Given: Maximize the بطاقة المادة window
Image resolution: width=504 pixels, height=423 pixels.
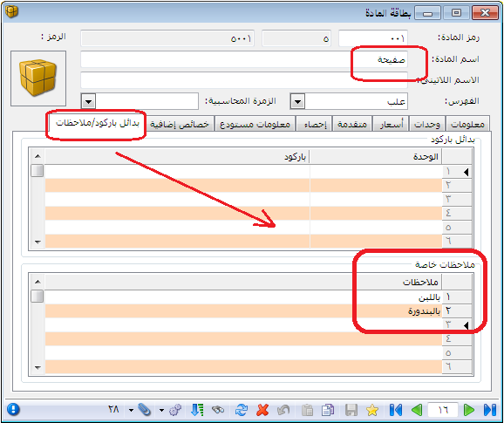Looking at the screenshot, I should click(x=456, y=13).
